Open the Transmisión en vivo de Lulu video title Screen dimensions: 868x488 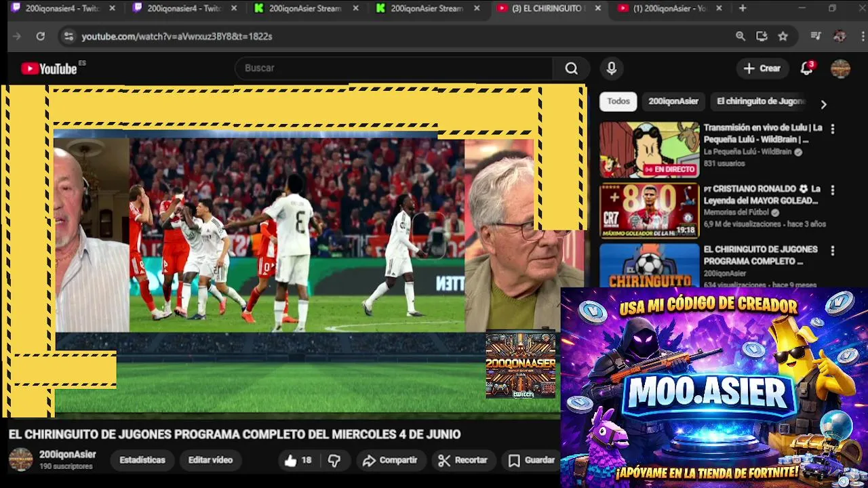point(763,134)
